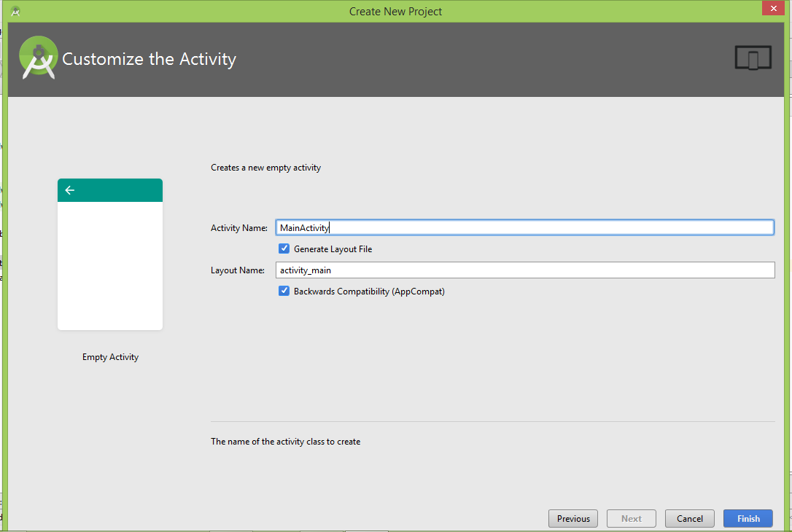
Task: Click the Empty Activity caption label
Action: [x=109, y=356]
